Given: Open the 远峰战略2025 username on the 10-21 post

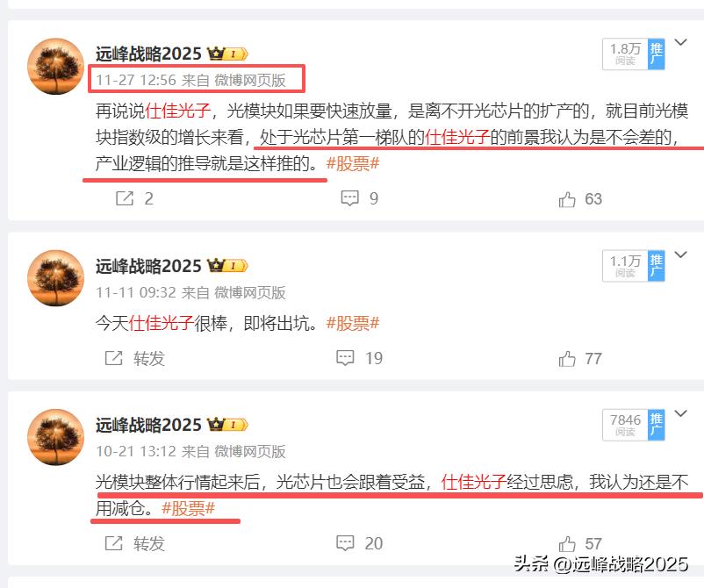Looking at the screenshot, I should coord(148,425).
